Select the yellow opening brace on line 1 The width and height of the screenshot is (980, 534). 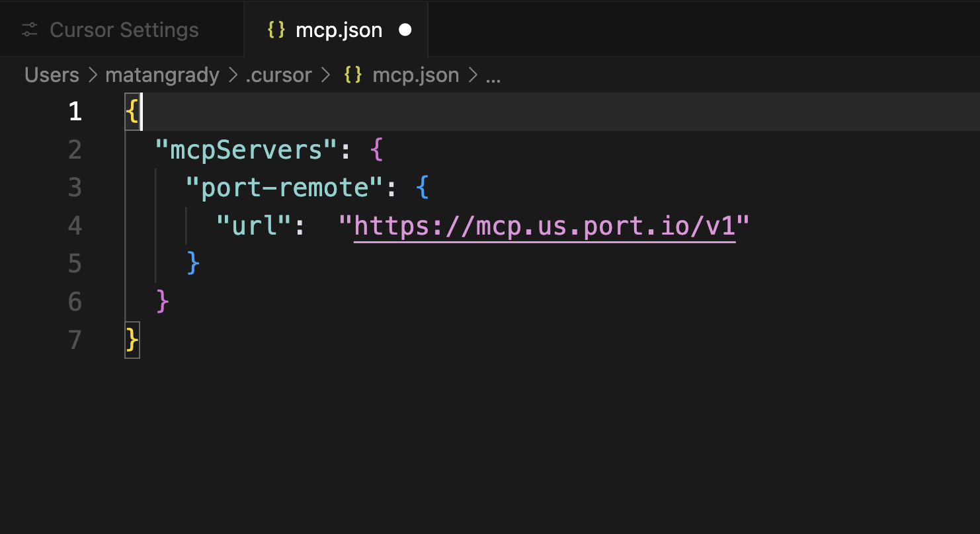pos(131,111)
